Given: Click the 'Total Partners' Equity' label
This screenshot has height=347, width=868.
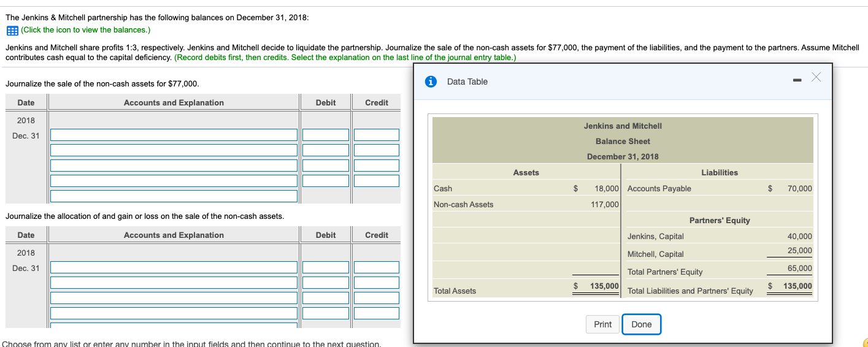Looking at the screenshot, I should [x=665, y=272].
